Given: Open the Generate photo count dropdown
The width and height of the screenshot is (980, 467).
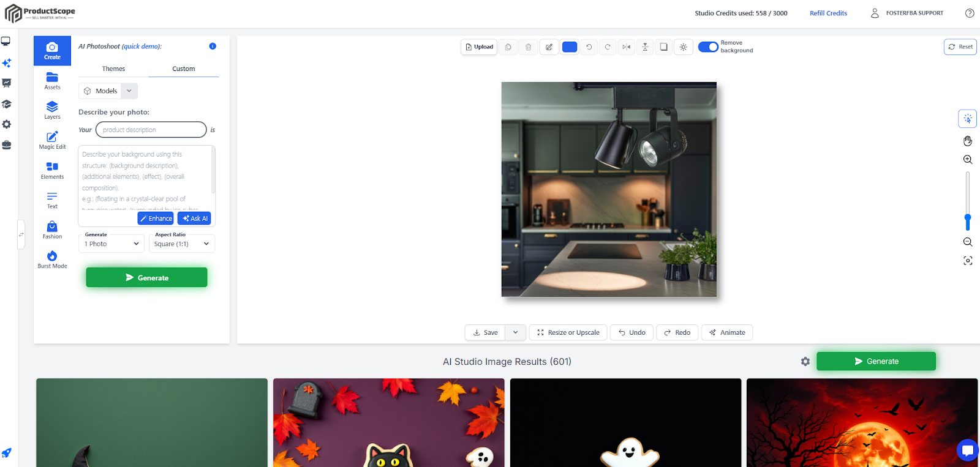Looking at the screenshot, I should tap(112, 244).
